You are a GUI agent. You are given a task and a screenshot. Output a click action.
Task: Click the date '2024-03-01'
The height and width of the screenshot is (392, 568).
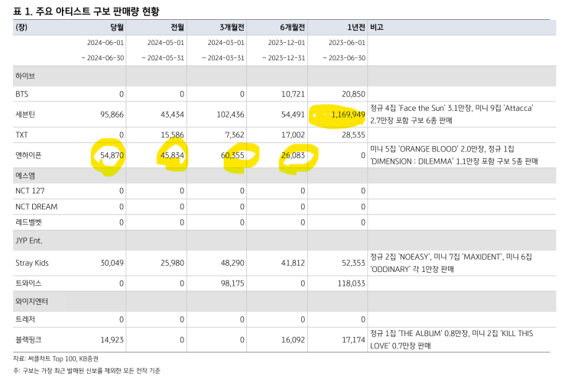tap(226, 43)
